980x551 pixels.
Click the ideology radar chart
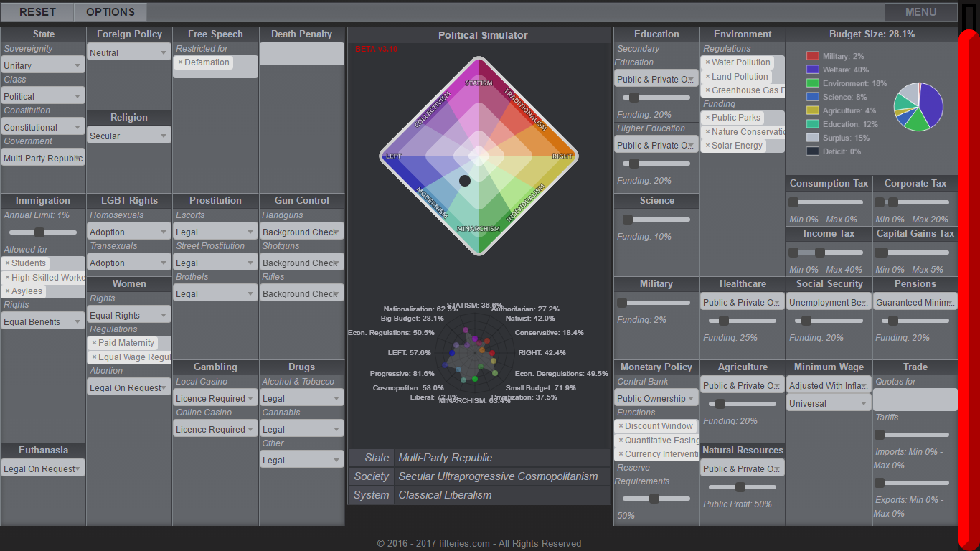pos(473,353)
